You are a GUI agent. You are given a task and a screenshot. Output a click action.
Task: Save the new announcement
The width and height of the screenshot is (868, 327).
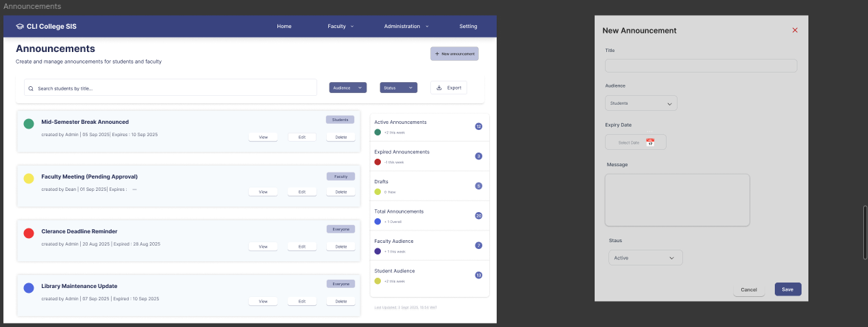click(787, 289)
